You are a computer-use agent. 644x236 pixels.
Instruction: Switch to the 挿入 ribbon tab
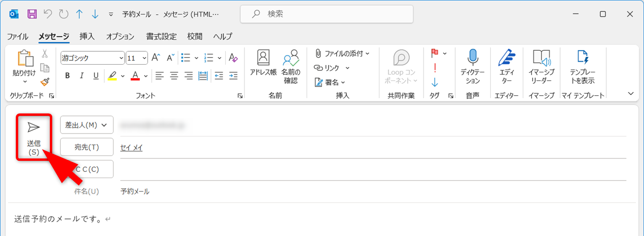tap(87, 36)
